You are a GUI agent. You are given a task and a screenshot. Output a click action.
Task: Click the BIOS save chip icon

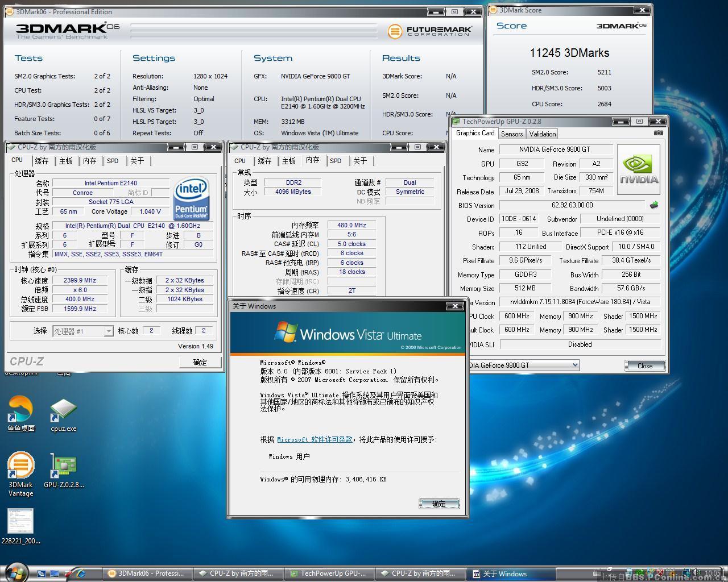pos(654,205)
